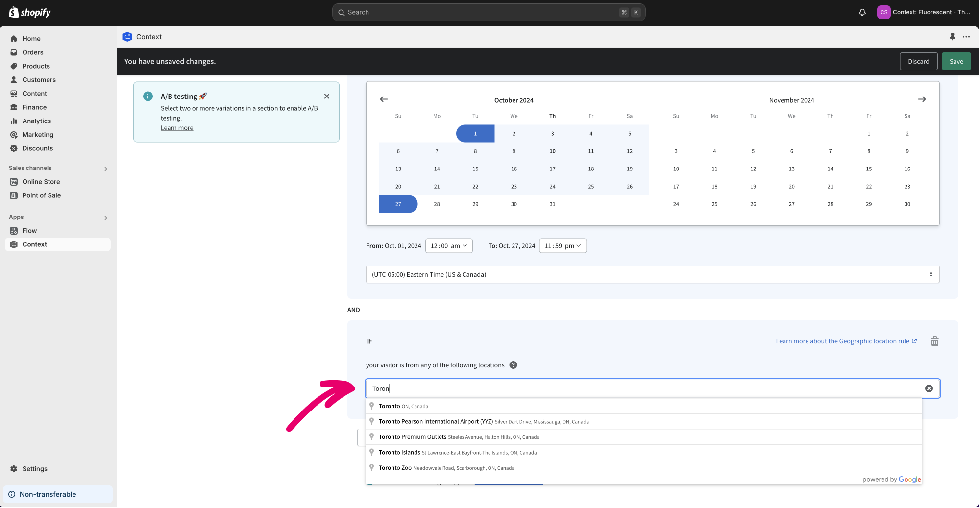The width and height of the screenshot is (980, 508).
Task: Expand the Apps section
Action: pyautogui.click(x=106, y=218)
